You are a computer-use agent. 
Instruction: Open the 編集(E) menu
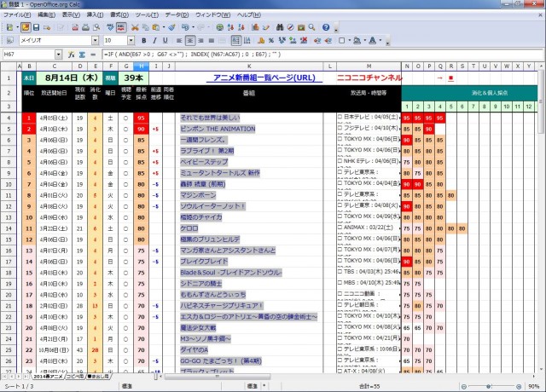[x=46, y=15]
